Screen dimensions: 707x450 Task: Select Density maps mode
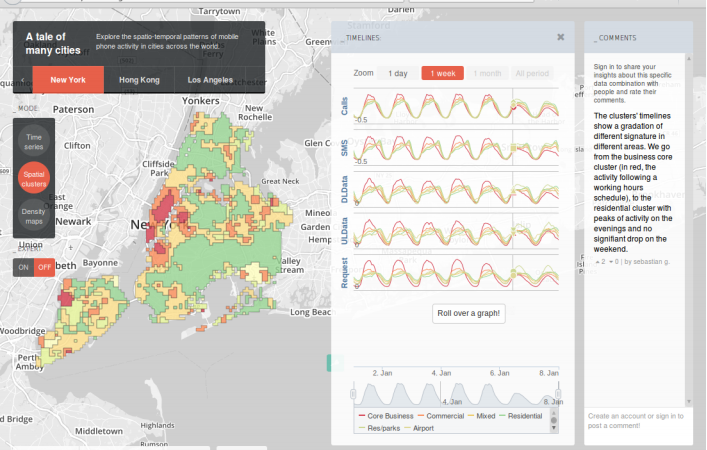click(34, 216)
